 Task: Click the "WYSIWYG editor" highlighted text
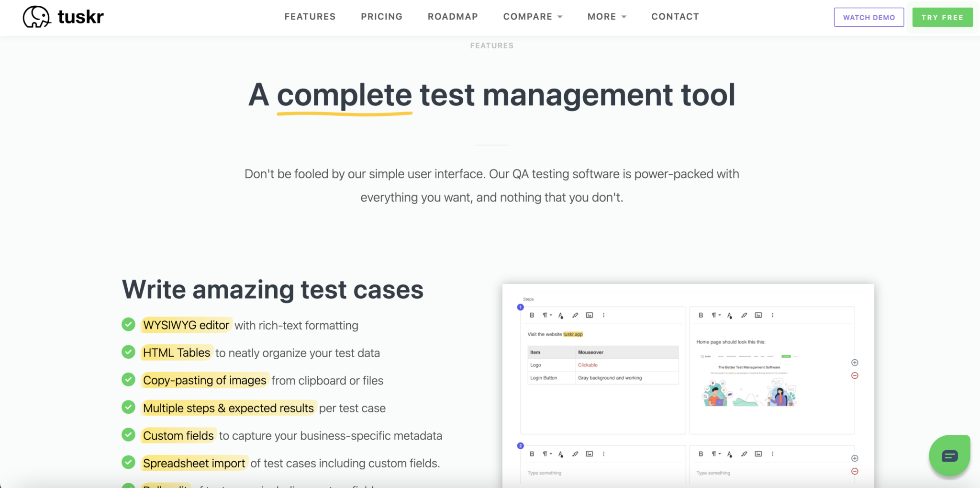[186, 325]
